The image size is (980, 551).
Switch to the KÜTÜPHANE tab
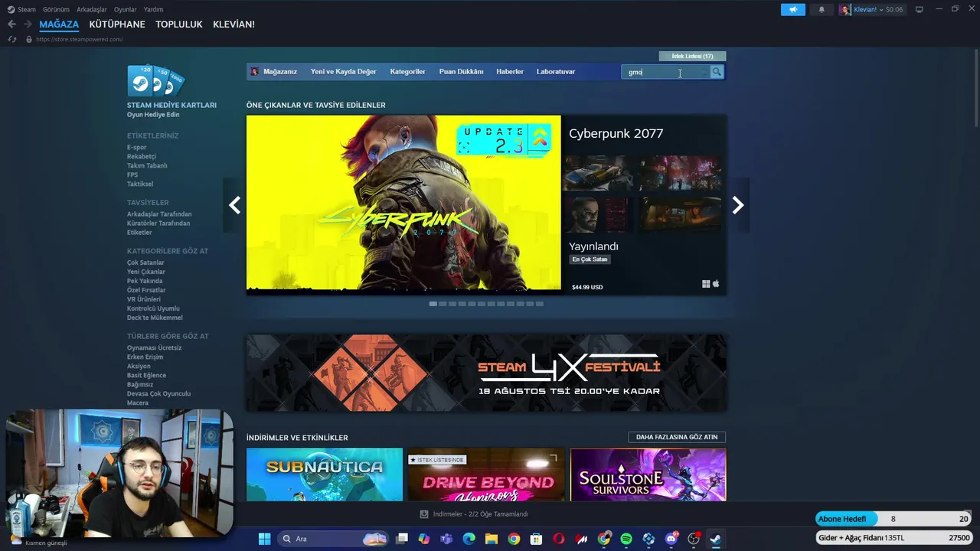tap(117, 24)
